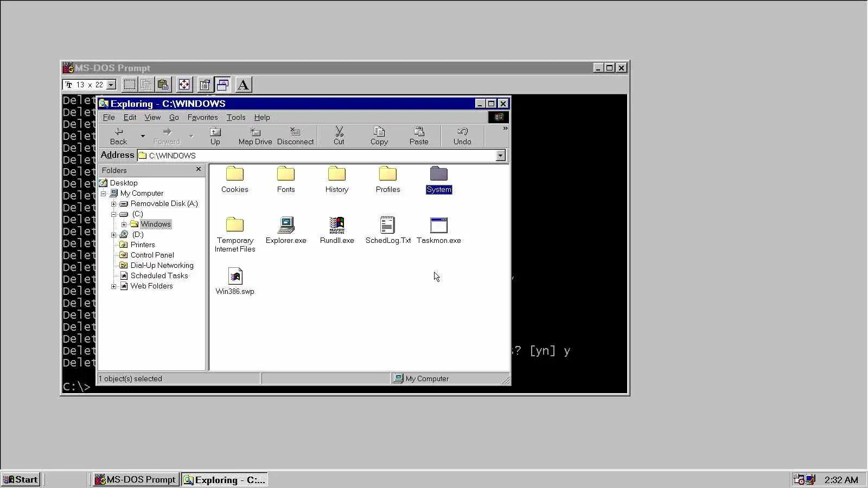Expand the (D:) drive tree node
The image size is (868, 488).
113,235
